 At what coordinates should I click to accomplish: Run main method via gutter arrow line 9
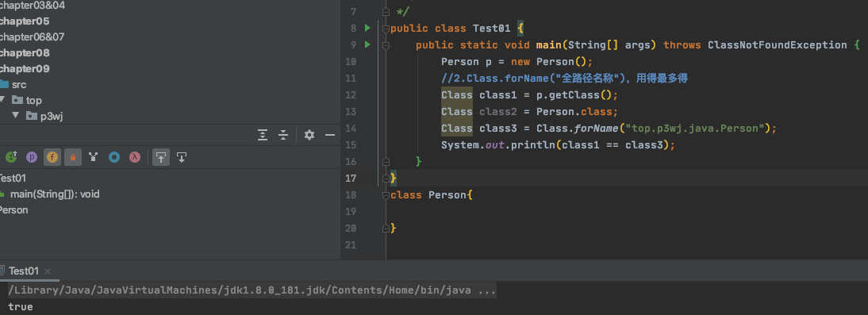[367, 44]
